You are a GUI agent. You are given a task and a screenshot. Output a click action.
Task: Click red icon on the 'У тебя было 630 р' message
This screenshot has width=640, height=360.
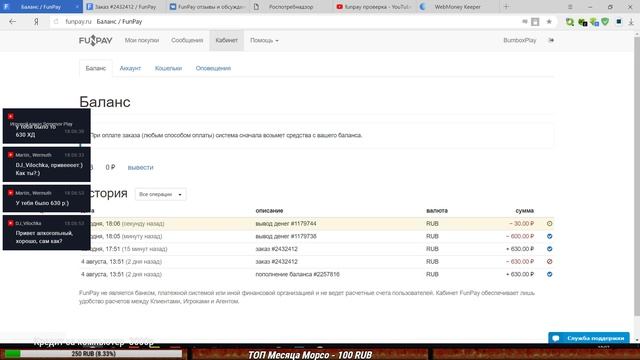(x=11, y=193)
